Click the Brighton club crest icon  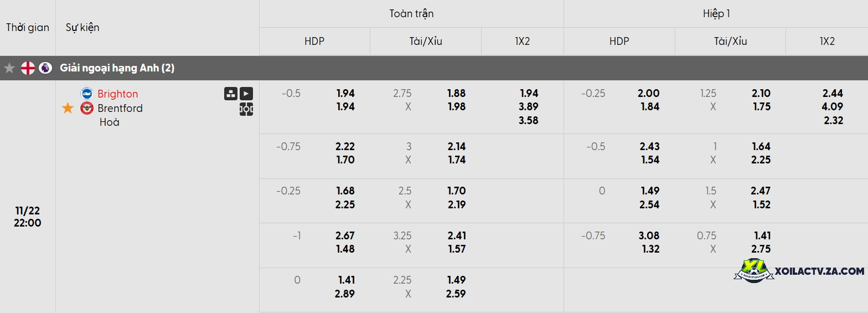tap(87, 94)
